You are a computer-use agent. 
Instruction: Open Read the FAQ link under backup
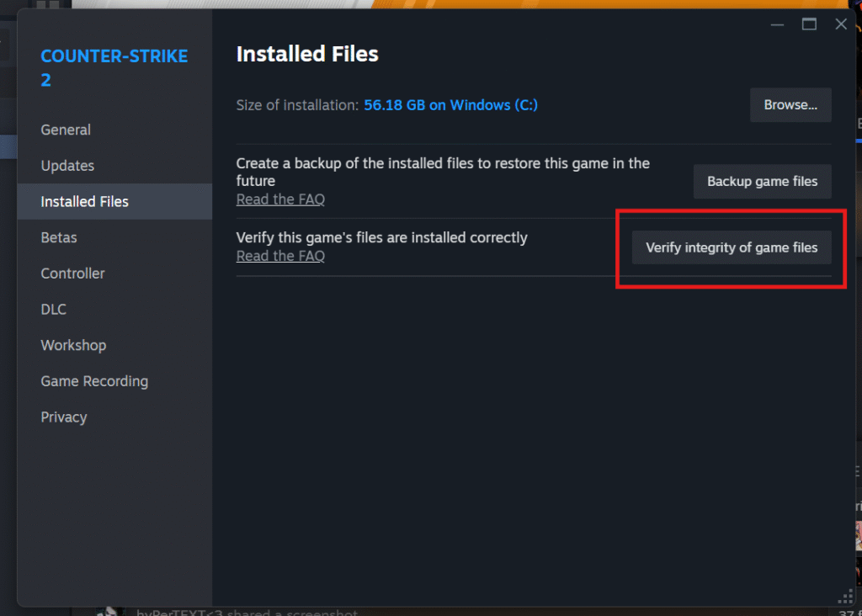pyautogui.click(x=280, y=199)
